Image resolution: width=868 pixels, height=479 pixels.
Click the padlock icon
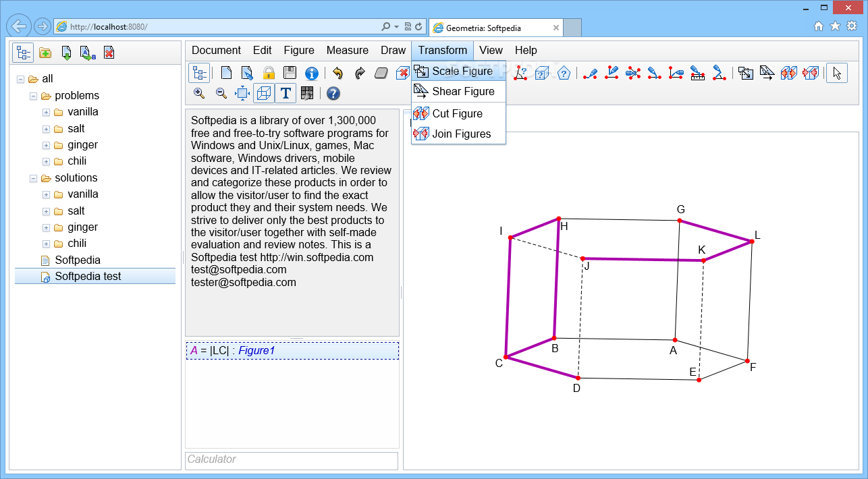(x=269, y=73)
